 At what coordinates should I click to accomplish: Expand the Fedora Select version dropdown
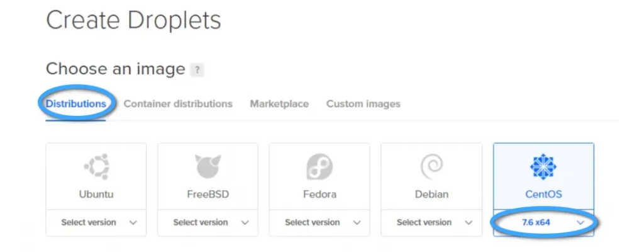click(319, 222)
